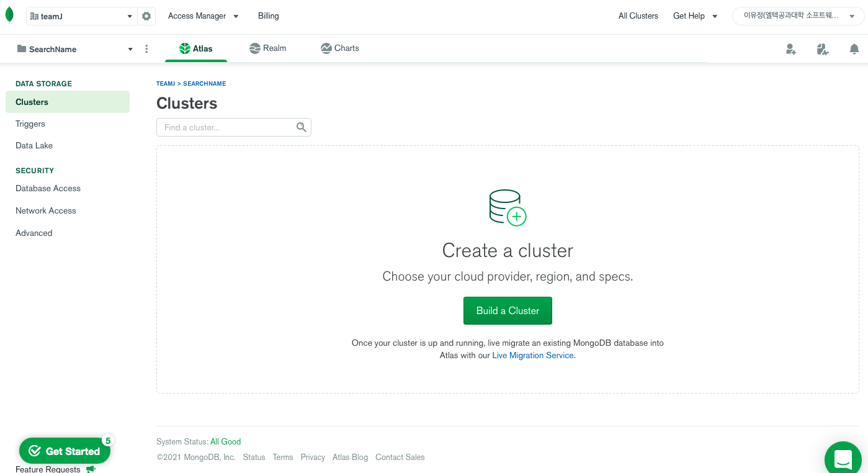Open the Atlas Blog footer link

pos(351,457)
